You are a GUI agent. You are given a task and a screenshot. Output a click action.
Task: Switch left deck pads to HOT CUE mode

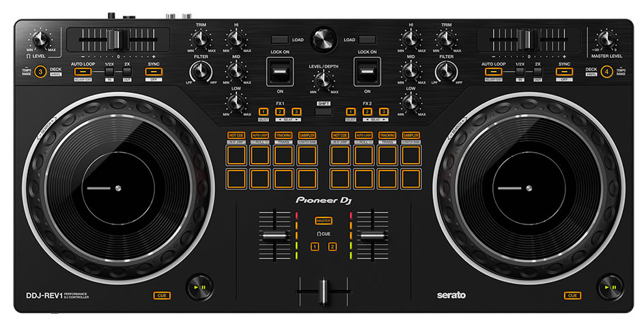pyautogui.click(x=236, y=135)
